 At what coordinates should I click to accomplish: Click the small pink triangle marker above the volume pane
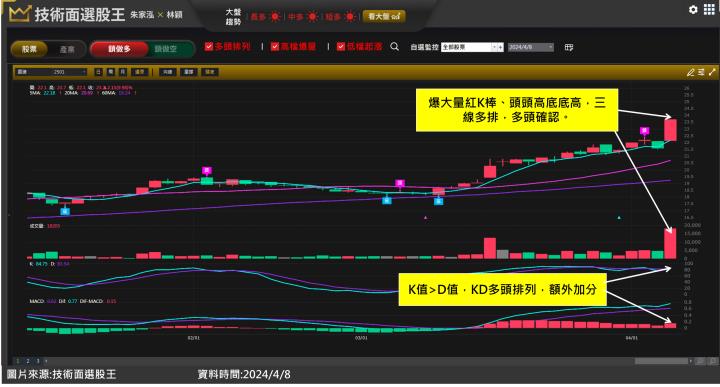pyautogui.click(x=426, y=218)
